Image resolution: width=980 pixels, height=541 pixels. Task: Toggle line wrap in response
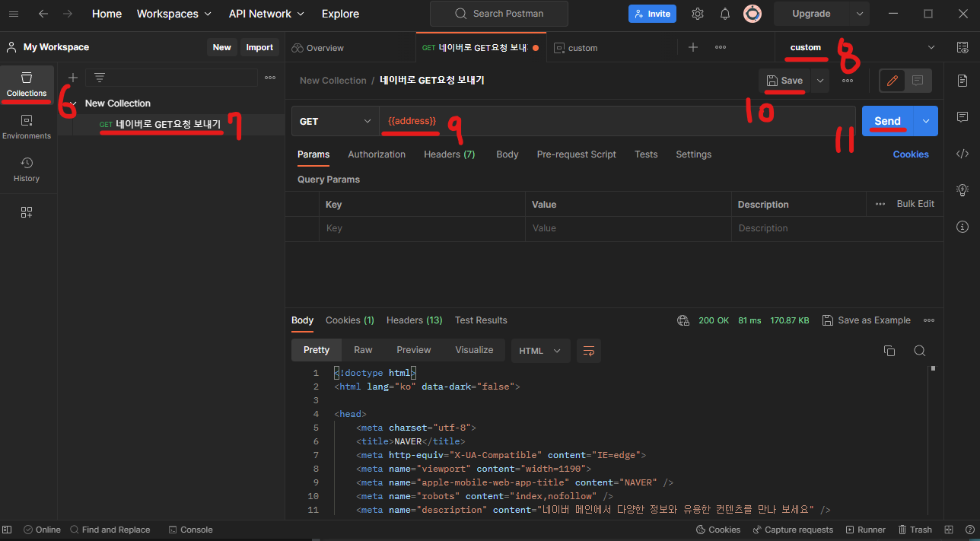[x=588, y=351]
